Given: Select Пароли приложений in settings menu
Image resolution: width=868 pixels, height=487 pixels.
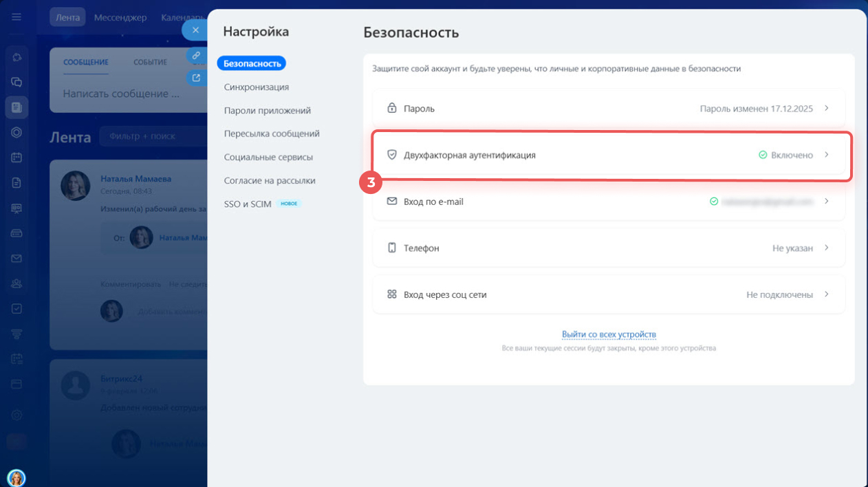Looking at the screenshot, I should click(x=267, y=111).
